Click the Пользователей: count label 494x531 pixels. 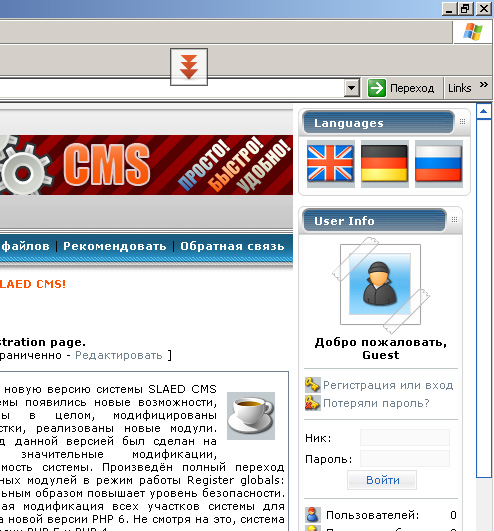pos(372,515)
